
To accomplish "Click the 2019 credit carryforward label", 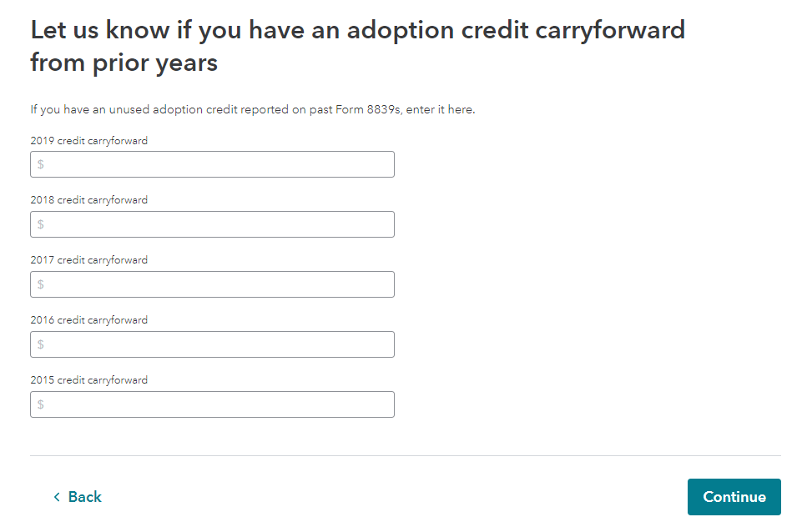I will click(88, 140).
